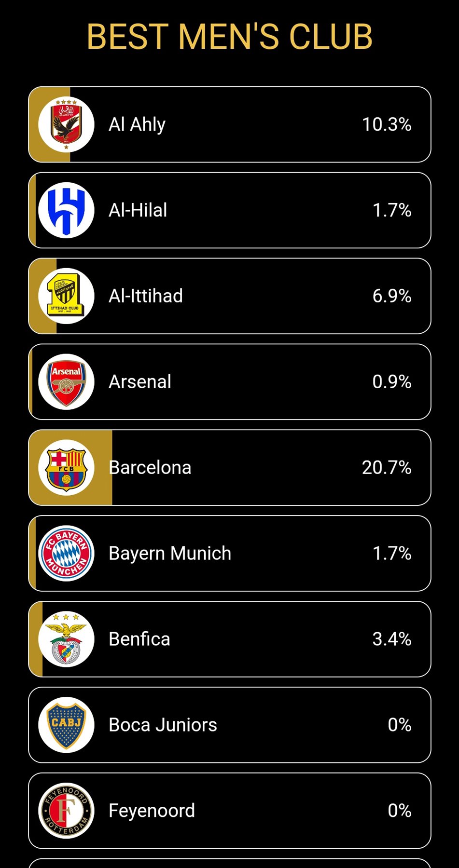Click the Benfica eagle crest
The width and height of the screenshot is (459, 868).
pos(66,639)
